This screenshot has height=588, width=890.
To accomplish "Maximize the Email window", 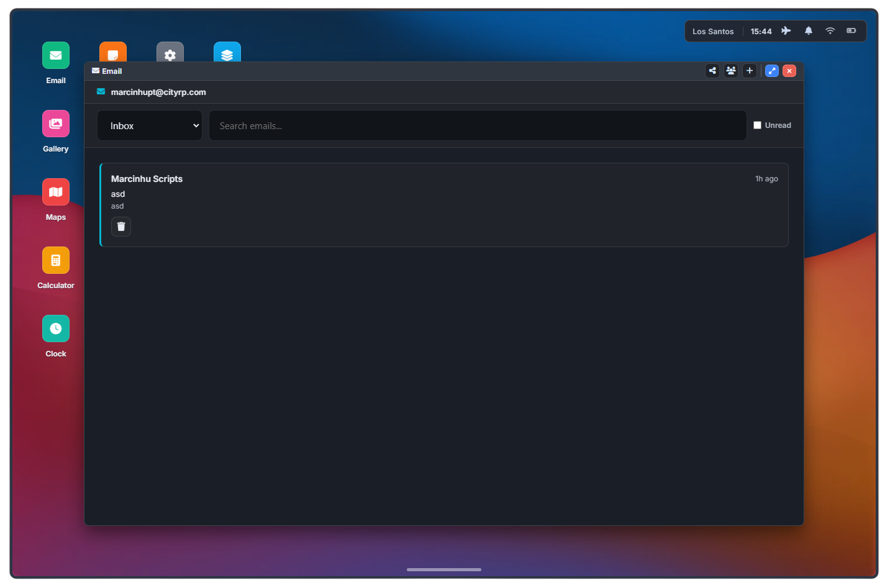I will (772, 71).
